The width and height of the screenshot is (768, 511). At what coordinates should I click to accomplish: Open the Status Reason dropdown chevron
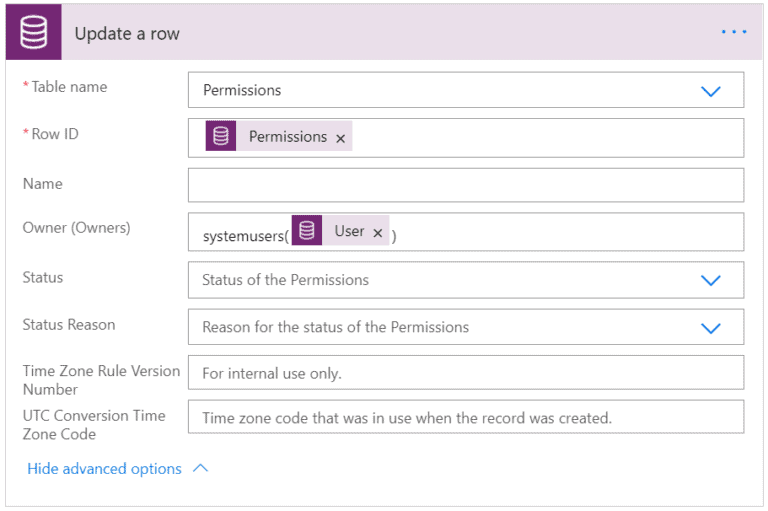711,327
